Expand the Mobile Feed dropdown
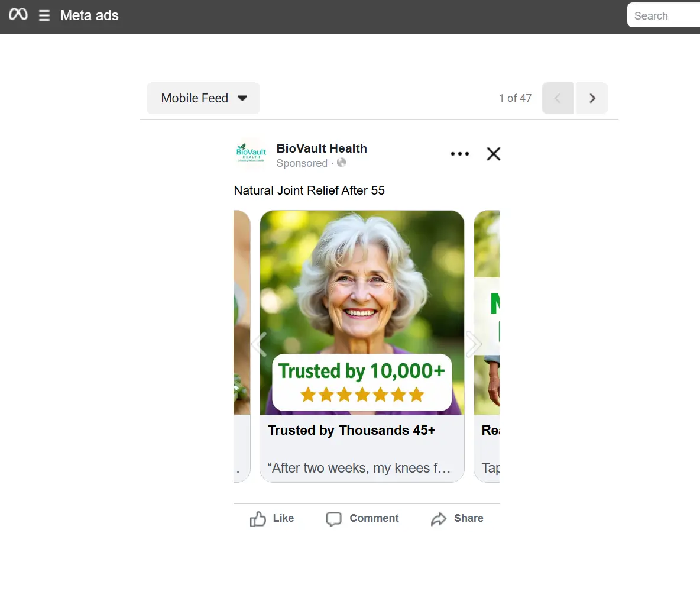Screen dimensions: 700x604 (x=203, y=98)
